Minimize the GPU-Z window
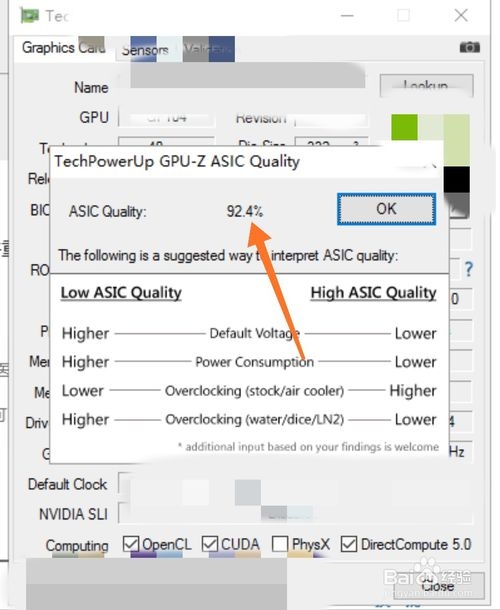Image resolution: width=500 pixels, height=610 pixels. pyautogui.click(x=347, y=16)
